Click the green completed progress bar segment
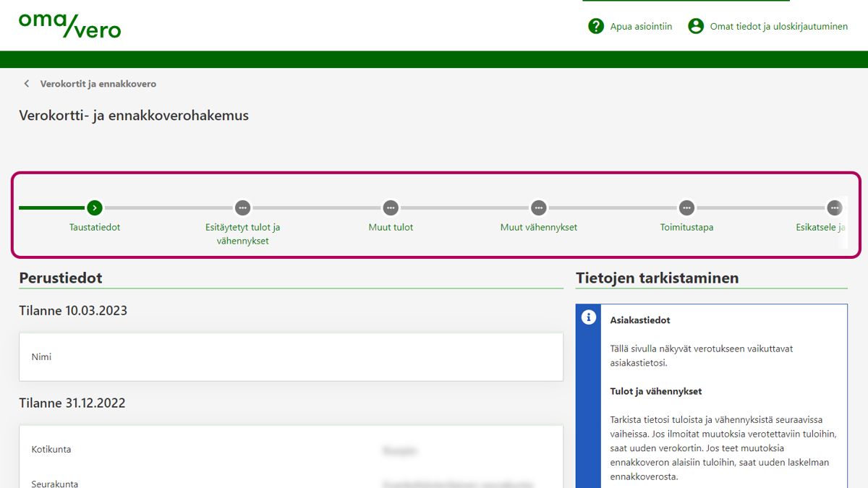The width and height of the screenshot is (868, 488). pos(52,207)
